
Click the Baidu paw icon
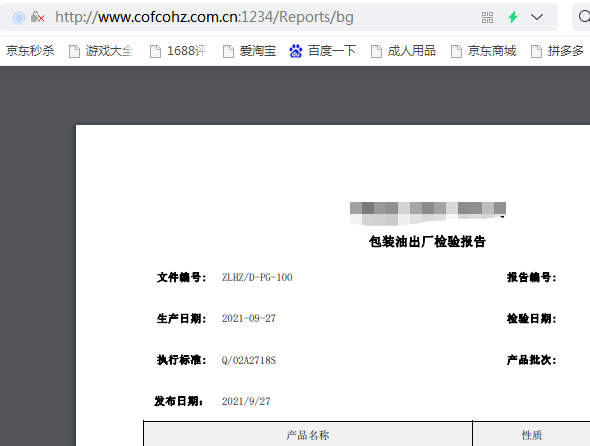296,51
